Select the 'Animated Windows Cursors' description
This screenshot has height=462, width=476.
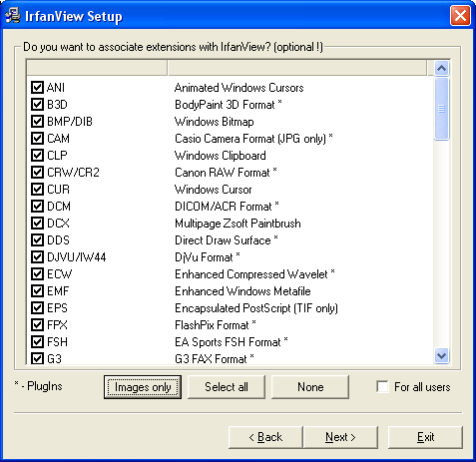coord(239,88)
